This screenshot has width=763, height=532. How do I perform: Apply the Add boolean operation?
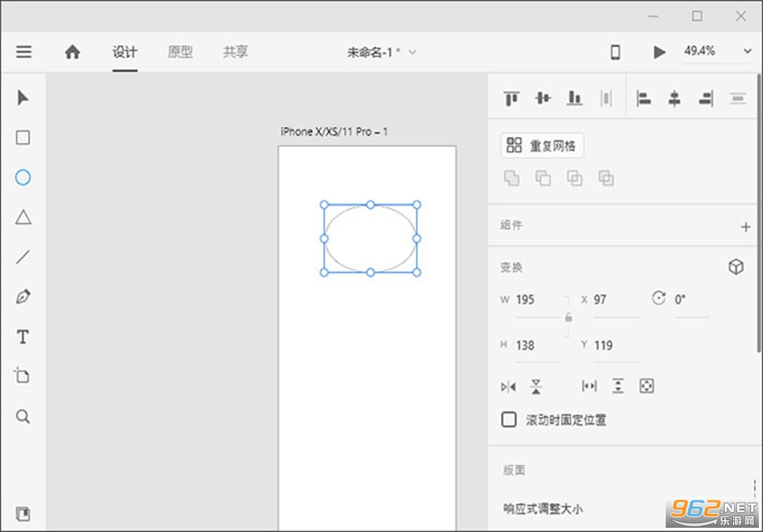click(512, 178)
